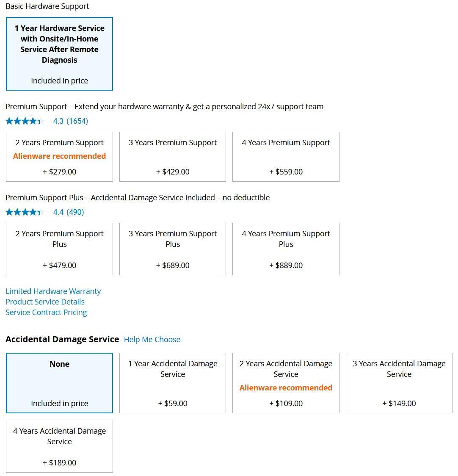Choose 3 Years Premium Support Plus
458x476 pixels.
pos(173,249)
